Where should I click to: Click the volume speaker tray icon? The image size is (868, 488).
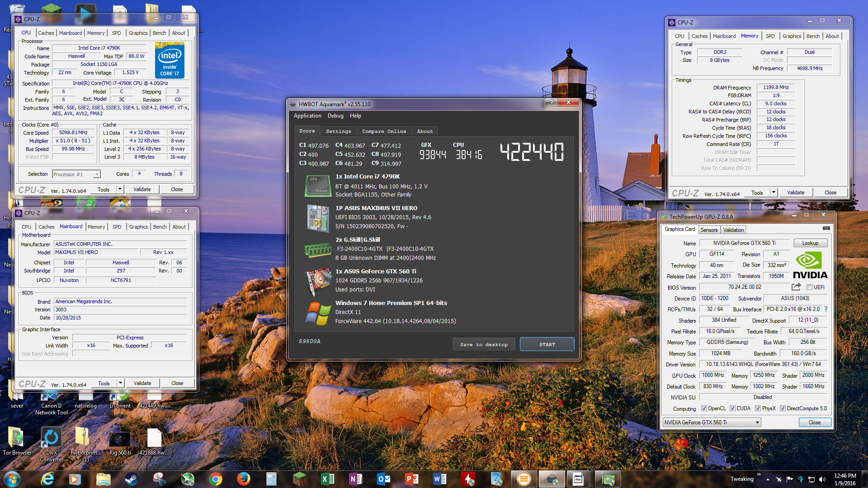[x=822, y=479]
